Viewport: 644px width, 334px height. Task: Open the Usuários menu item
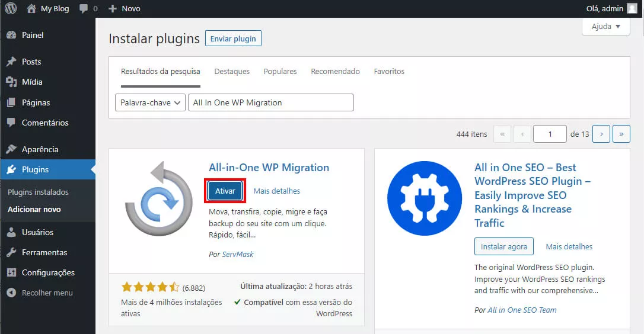coord(47,232)
